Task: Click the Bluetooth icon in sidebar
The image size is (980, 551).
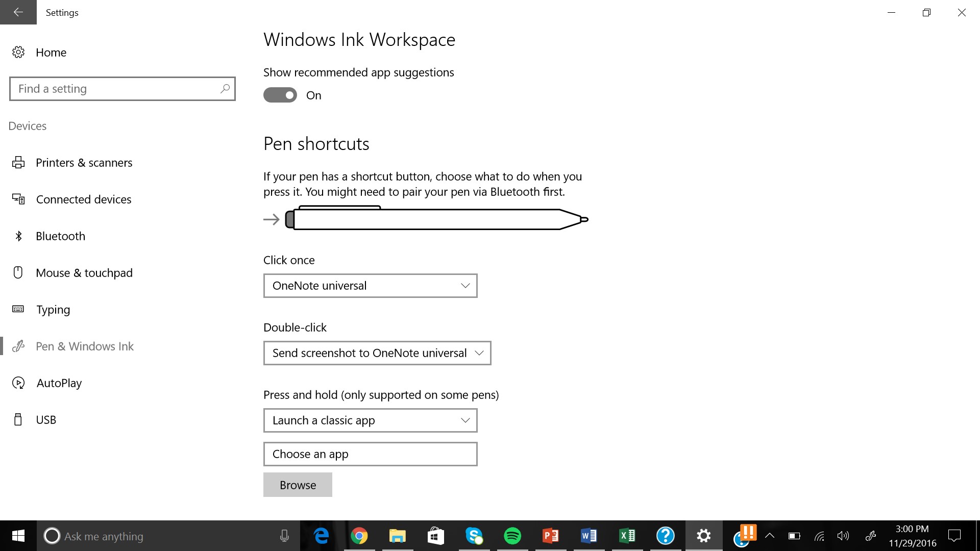Action: 18,236
